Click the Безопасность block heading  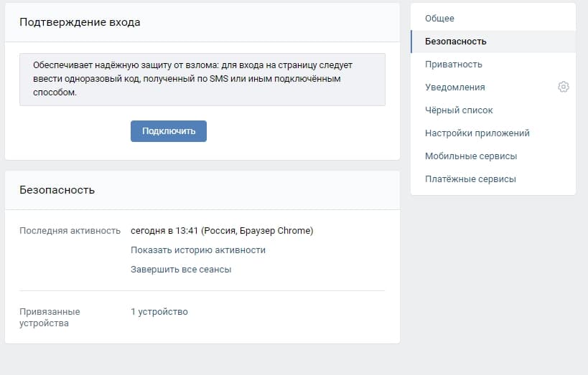click(x=57, y=190)
